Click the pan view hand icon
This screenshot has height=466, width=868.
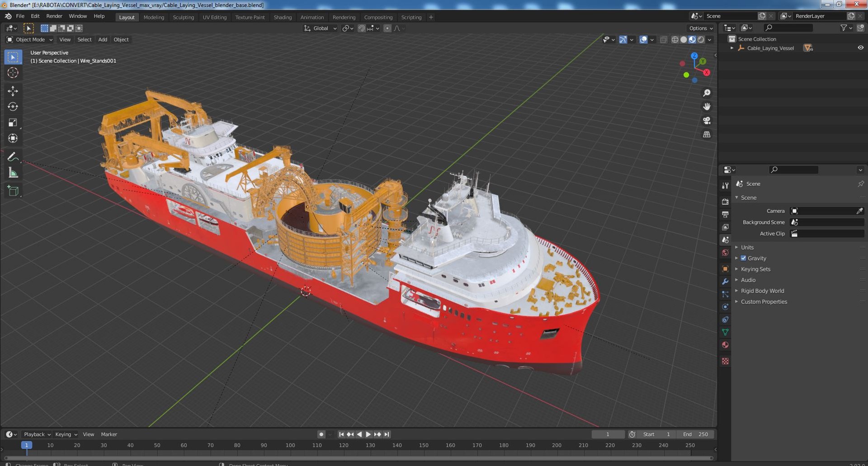(x=707, y=107)
